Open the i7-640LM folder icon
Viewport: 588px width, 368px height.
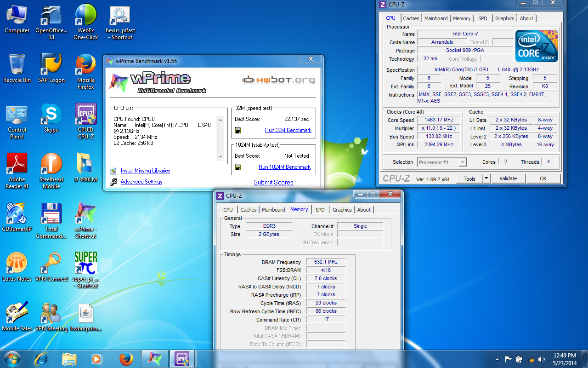click(86, 168)
